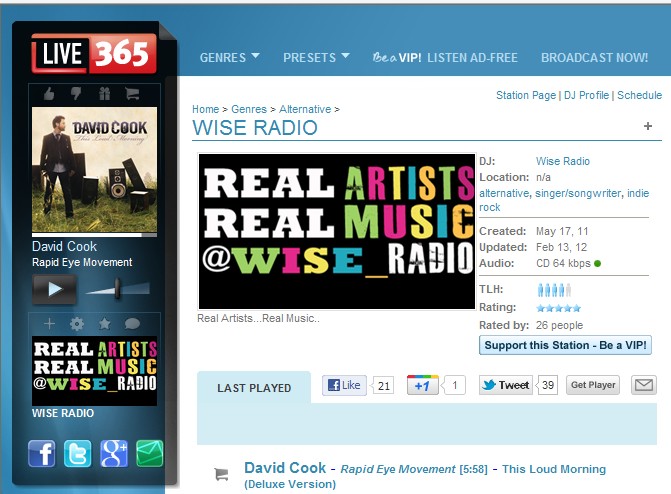Screen dimensions: 671x494
Task: Open the DJ Profile link
Action: 586,95
